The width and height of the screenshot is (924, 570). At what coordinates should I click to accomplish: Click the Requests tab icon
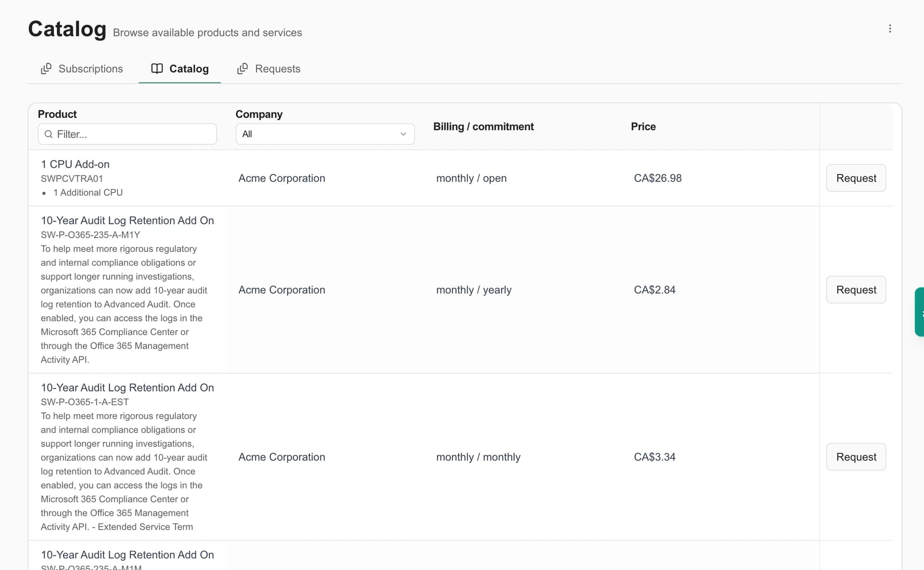click(x=243, y=69)
